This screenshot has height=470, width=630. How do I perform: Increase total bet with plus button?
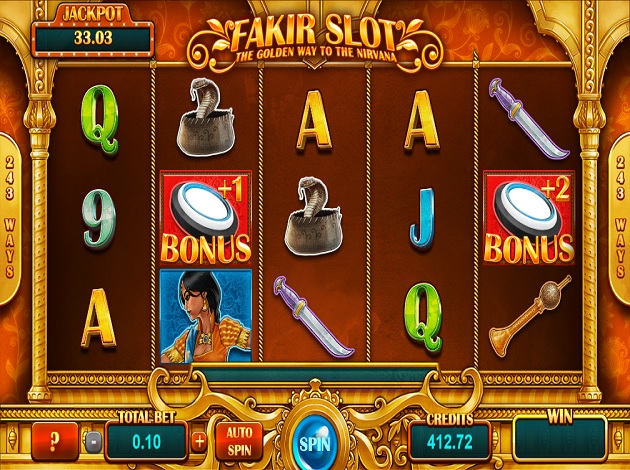click(199, 441)
